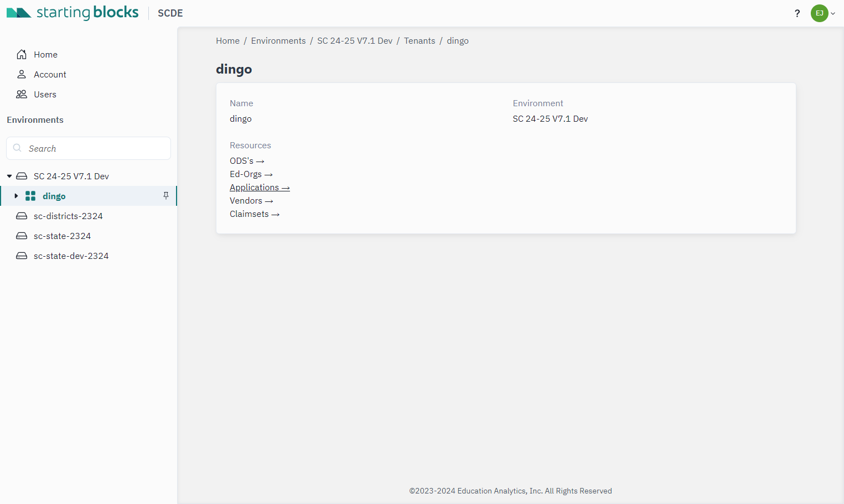Focus the environments Search field
Screen dimensions: 844x504
[x=89, y=148]
